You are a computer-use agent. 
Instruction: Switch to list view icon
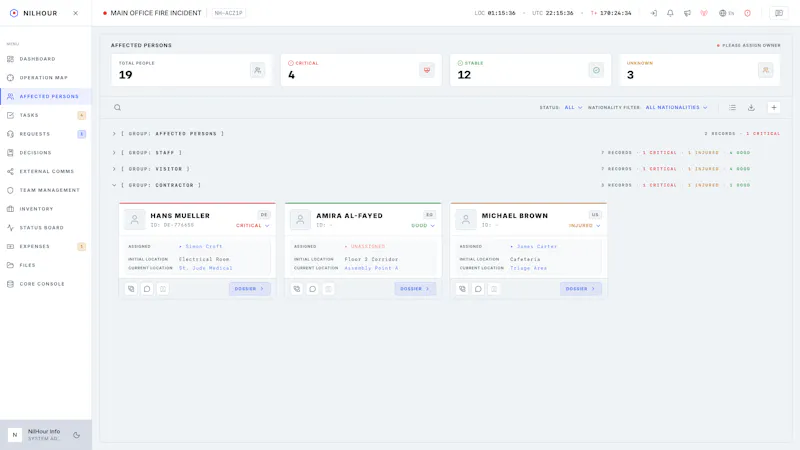pos(733,108)
